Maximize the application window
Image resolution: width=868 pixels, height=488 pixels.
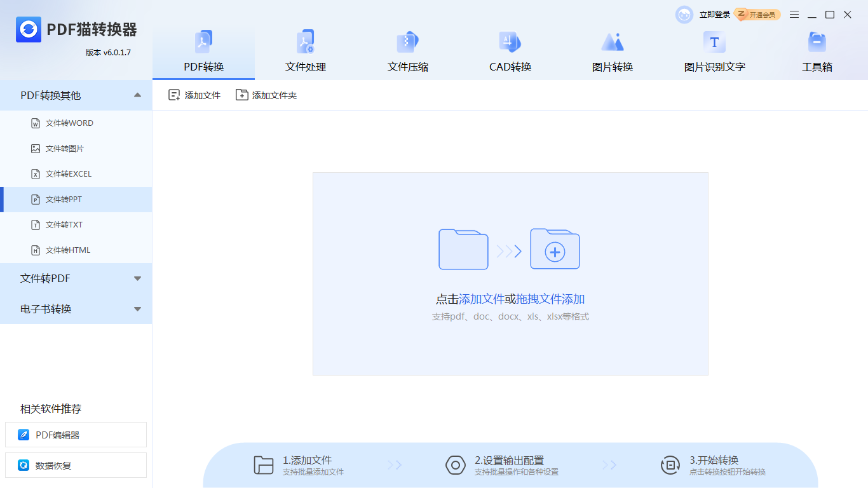click(830, 15)
